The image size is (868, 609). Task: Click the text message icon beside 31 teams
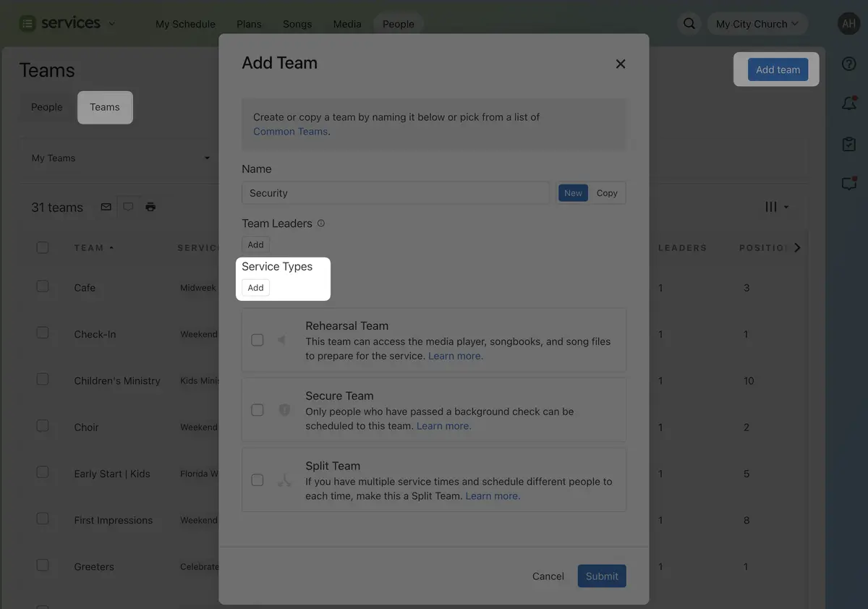coord(128,207)
